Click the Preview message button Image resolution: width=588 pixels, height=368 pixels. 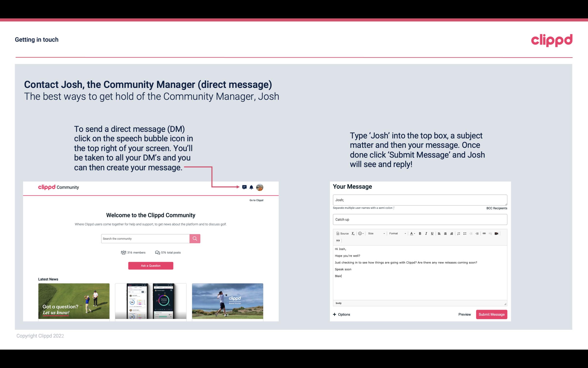(x=464, y=314)
